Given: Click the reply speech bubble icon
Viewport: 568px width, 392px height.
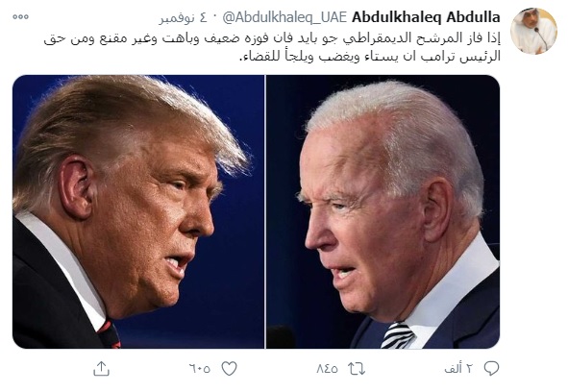Looking at the screenshot, I should click(x=491, y=368).
